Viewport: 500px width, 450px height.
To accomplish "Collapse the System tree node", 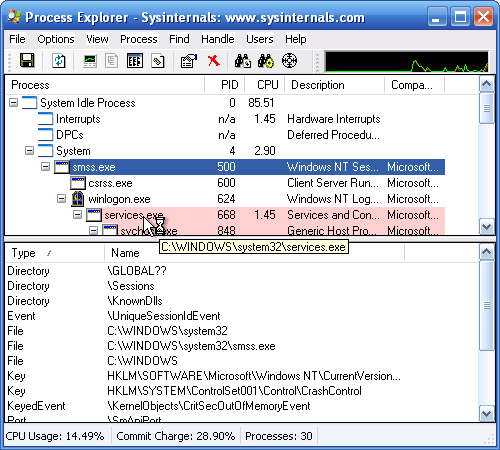I will pos(29,151).
